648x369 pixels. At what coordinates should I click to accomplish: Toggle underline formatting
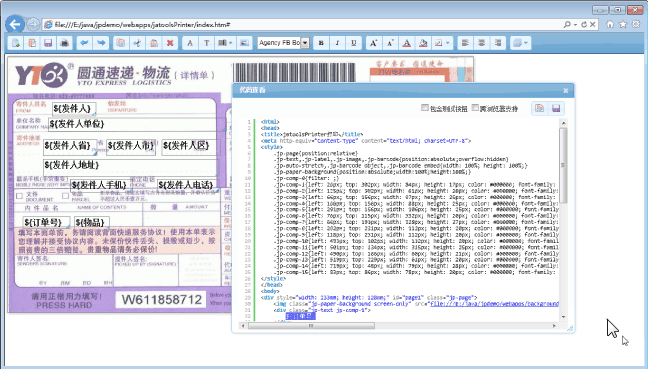coord(354,43)
